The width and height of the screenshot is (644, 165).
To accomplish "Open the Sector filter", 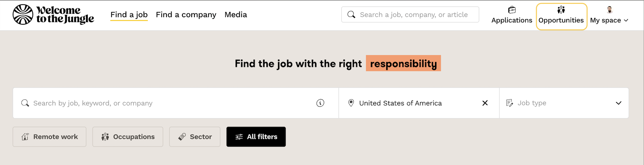I will click(x=195, y=137).
